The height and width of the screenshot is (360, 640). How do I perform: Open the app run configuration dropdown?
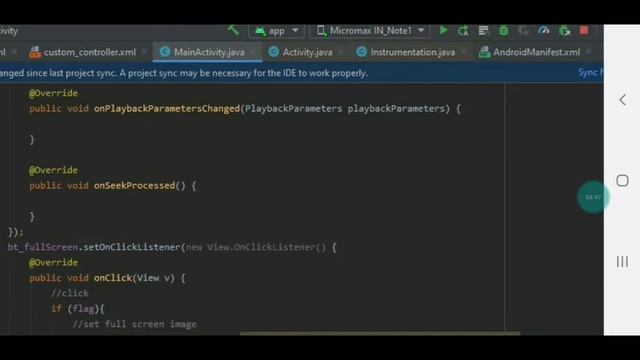coord(276,31)
